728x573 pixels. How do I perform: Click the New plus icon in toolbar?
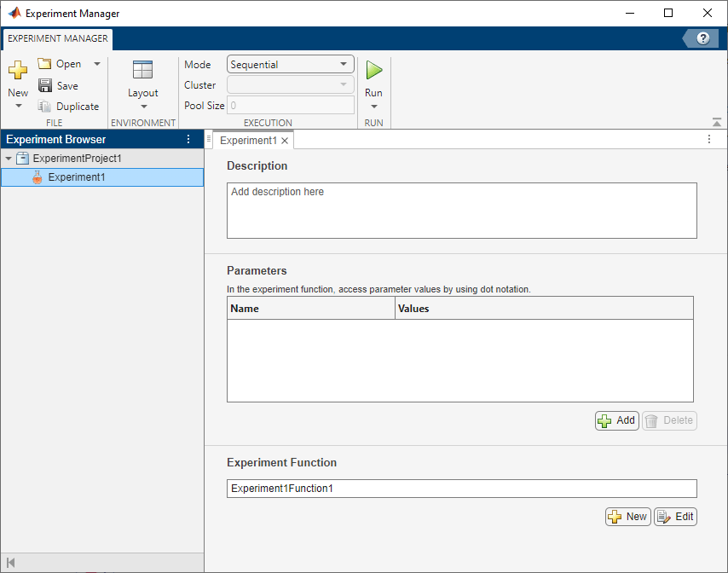18,71
